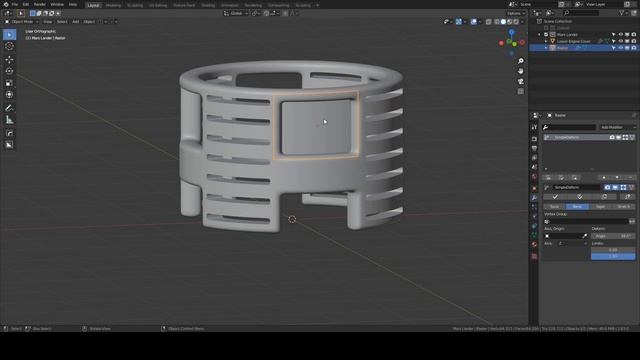Open viewport Select menu button
The image size is (640, 360).
62,22
